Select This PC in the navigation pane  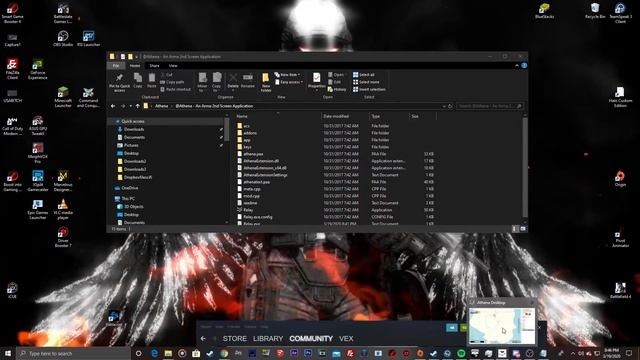(x=128, y=199)
